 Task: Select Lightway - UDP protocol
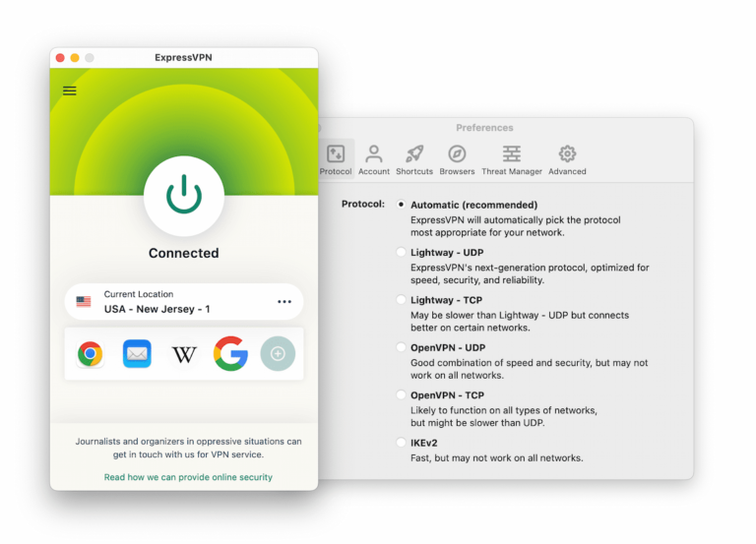(401, 253)
